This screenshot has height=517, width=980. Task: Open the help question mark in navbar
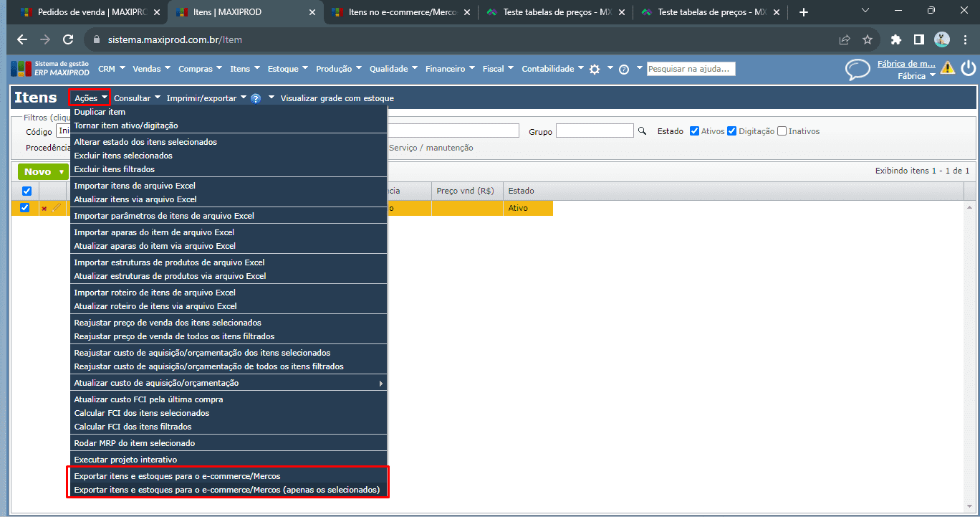pyautogui.click(x=624, y=70)
